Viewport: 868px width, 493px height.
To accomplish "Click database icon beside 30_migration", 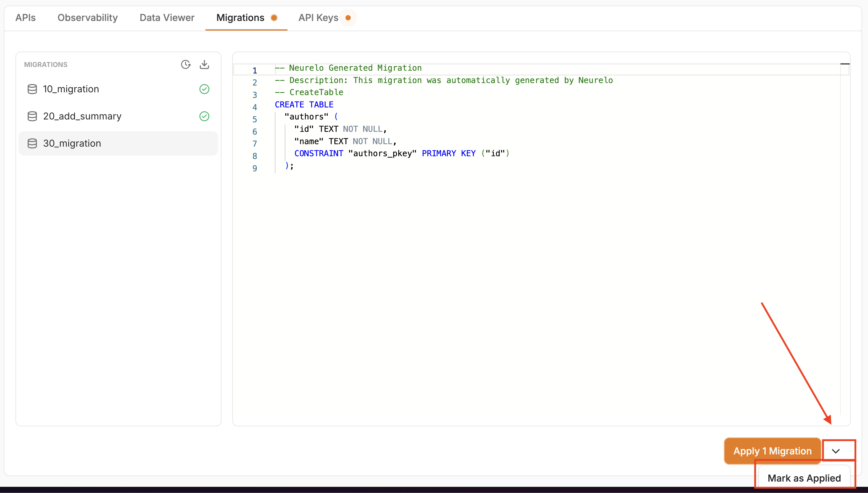I will [x=32, y=143].
